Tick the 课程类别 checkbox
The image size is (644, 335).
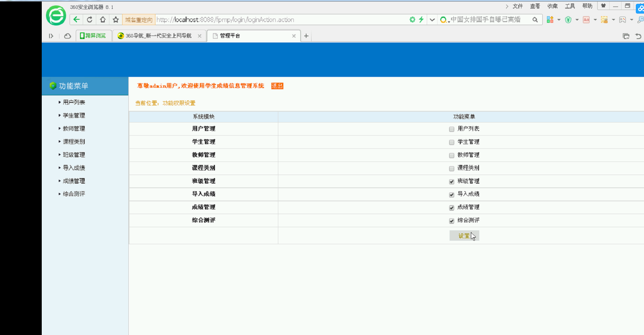(x=451, y=169)
